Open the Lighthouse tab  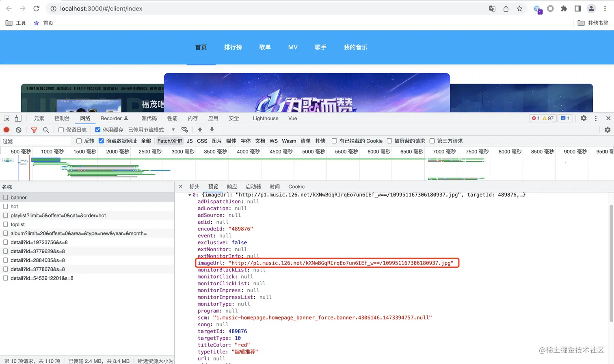tap(266, 118)
